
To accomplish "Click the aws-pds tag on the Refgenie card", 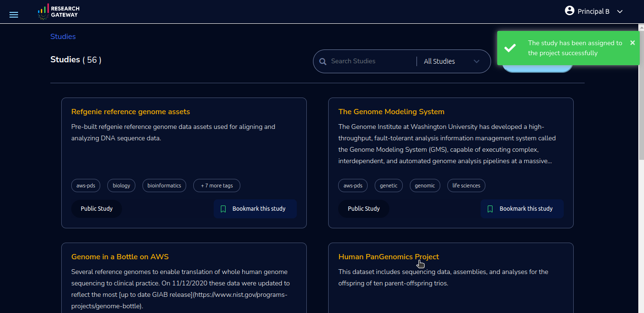I will click(86, 186).
